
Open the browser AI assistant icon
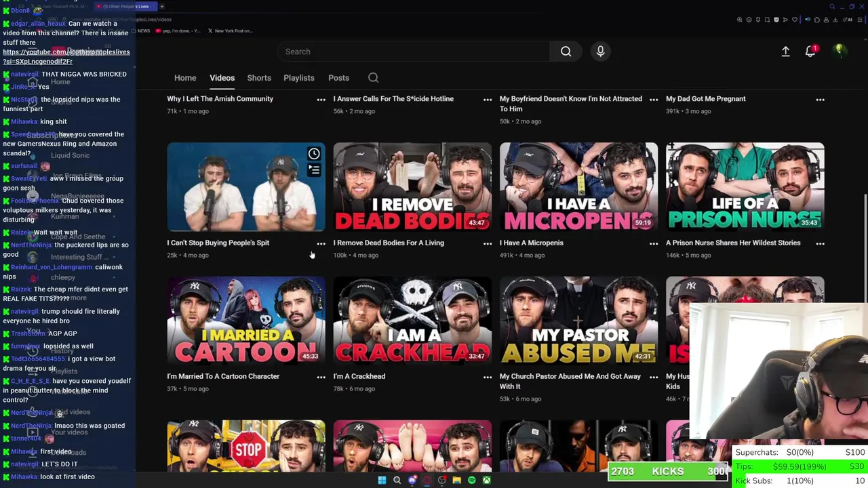coord(848,20)
